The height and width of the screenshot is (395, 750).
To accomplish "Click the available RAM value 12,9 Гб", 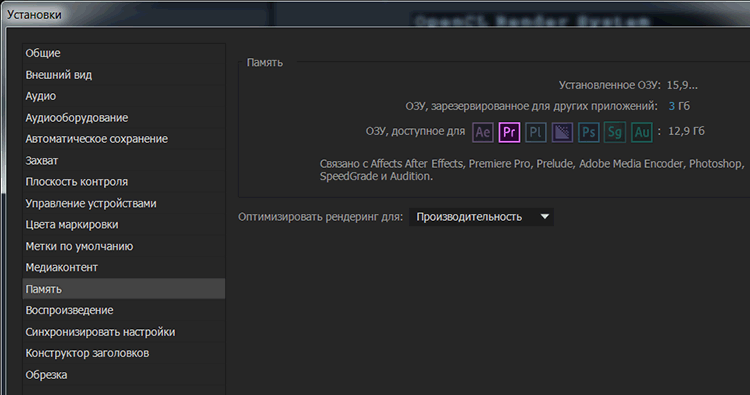I will click(x=686, y=131).
